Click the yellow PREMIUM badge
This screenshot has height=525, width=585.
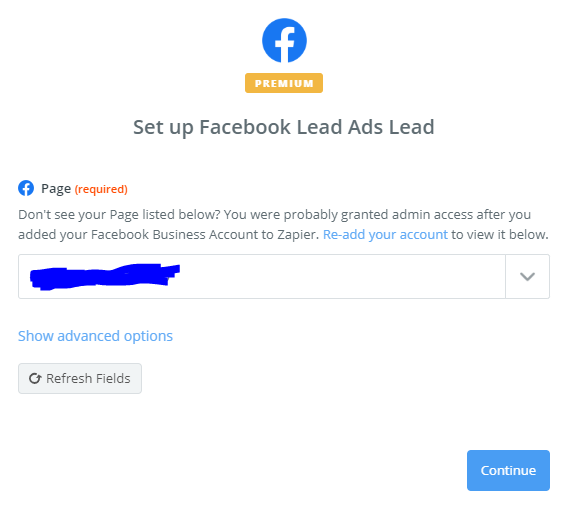284,83
